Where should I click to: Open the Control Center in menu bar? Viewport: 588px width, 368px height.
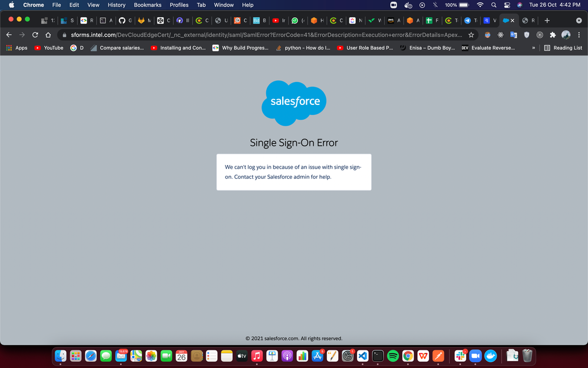507,5
